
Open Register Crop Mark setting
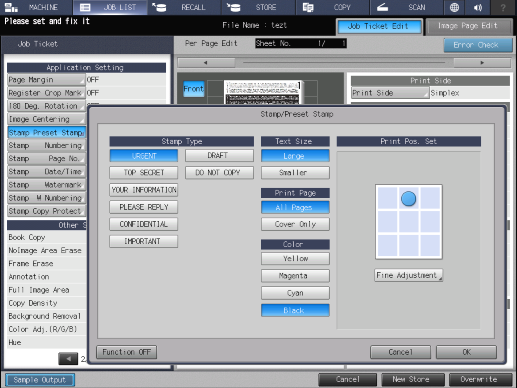pos(46,93)
